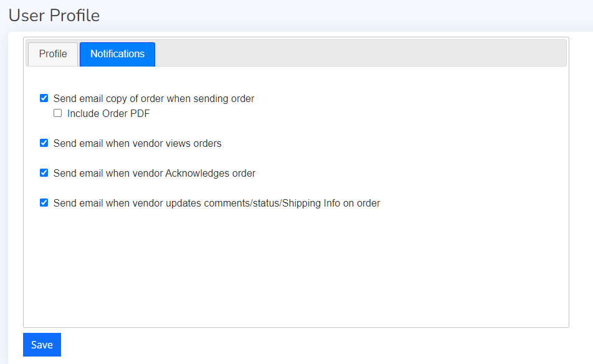Click the empty gray tab strip beside Notifications
593x364 pixels.
tap(360, 54)
